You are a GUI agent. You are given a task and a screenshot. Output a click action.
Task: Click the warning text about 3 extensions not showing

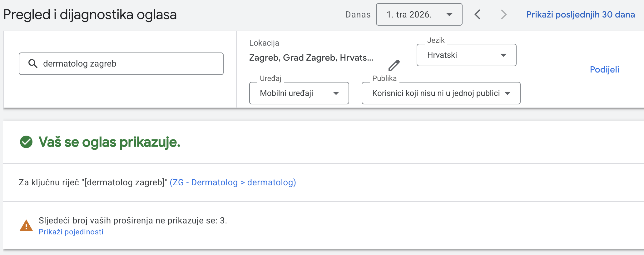(x=133, y=221)
